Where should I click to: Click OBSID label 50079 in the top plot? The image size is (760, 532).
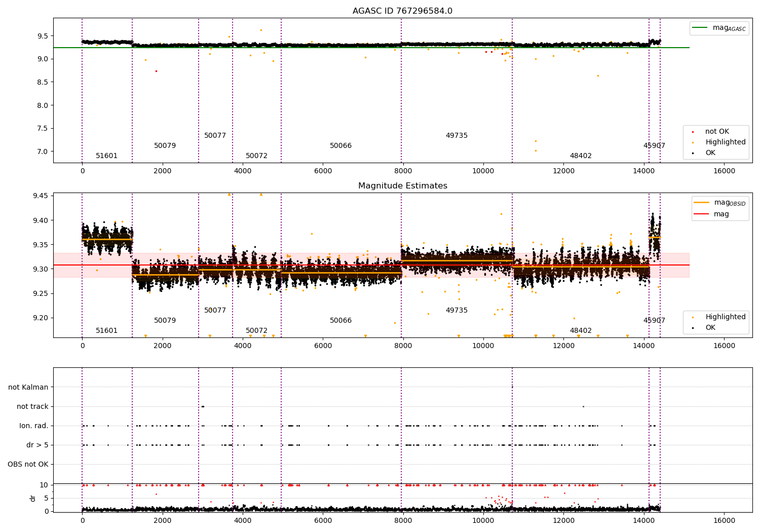[x=165, y=146]
